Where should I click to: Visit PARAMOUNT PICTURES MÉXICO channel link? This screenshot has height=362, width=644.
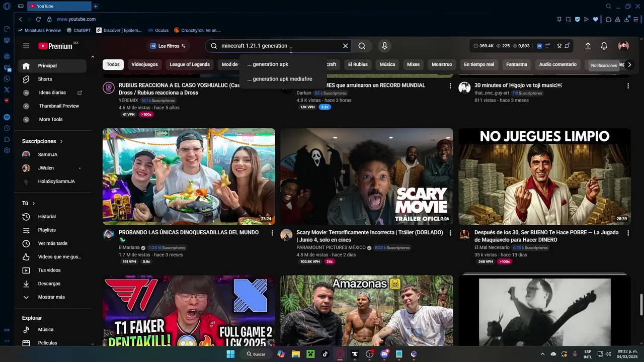[x=331, y=247]
